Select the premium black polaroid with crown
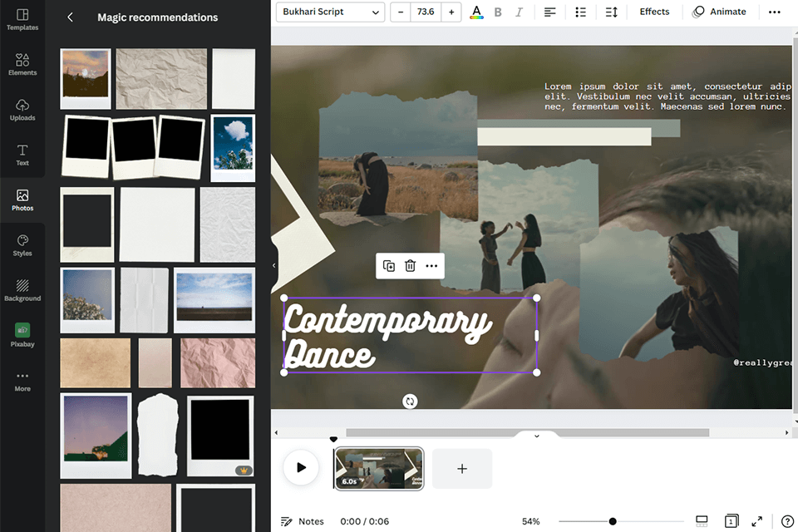Screen dimensions: 798x532 click(220, 436)
